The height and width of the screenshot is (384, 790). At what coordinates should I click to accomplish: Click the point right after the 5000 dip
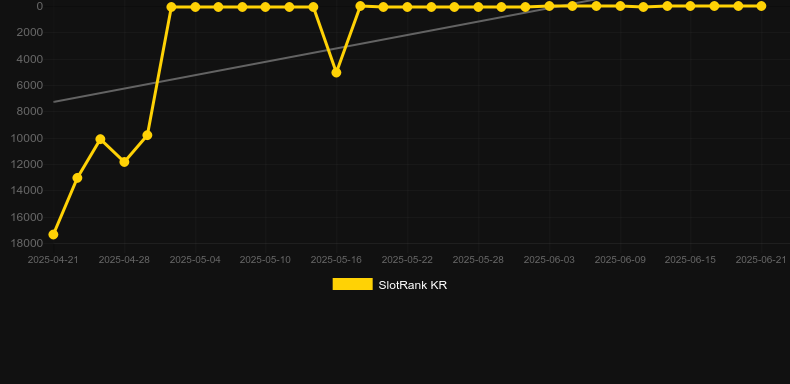click(360, 6)
